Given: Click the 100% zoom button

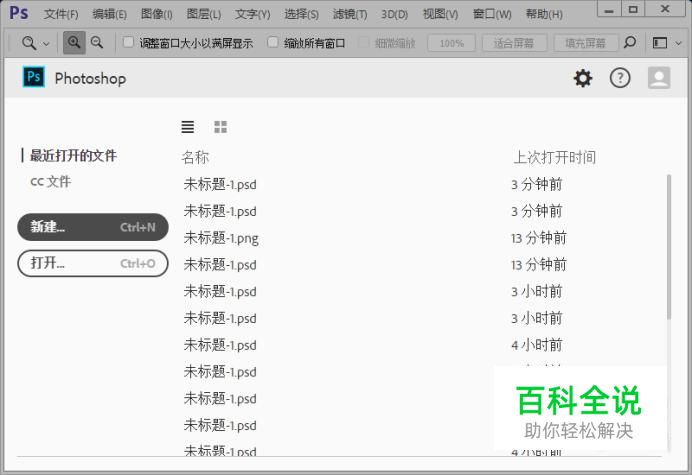Looking at the screenshot, I should tap(451, 43).
